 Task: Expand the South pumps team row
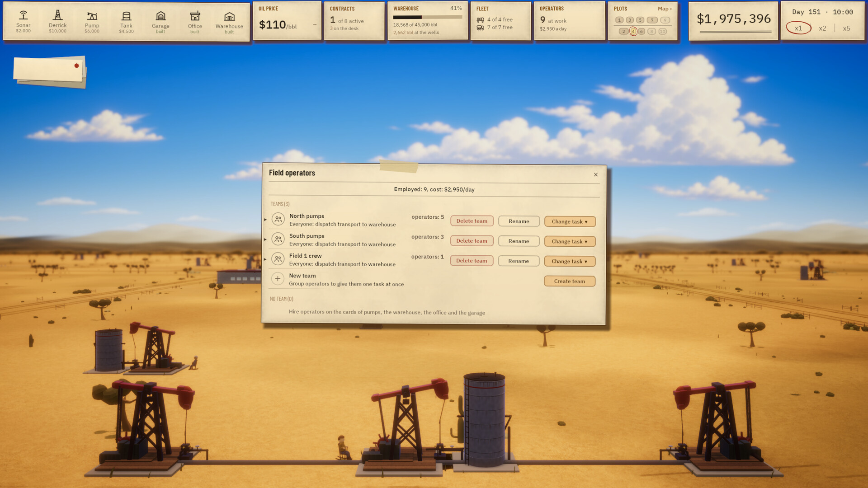(x=265, y=239)
